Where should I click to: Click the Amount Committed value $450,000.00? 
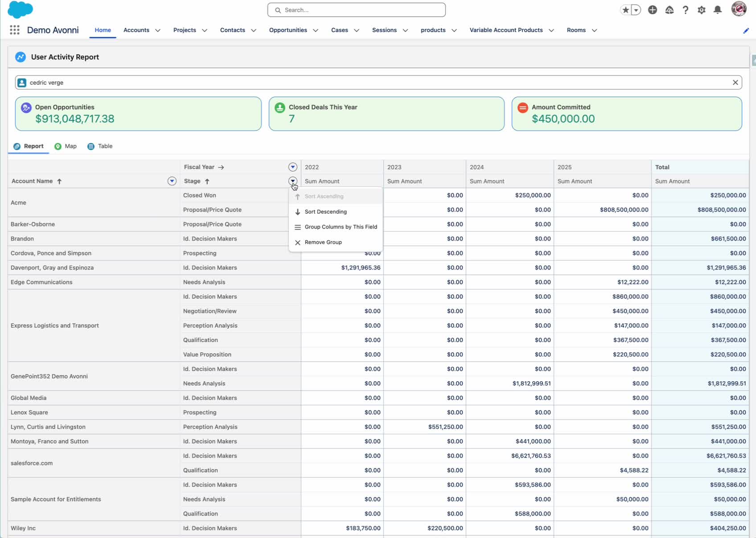tap(563, 119)
